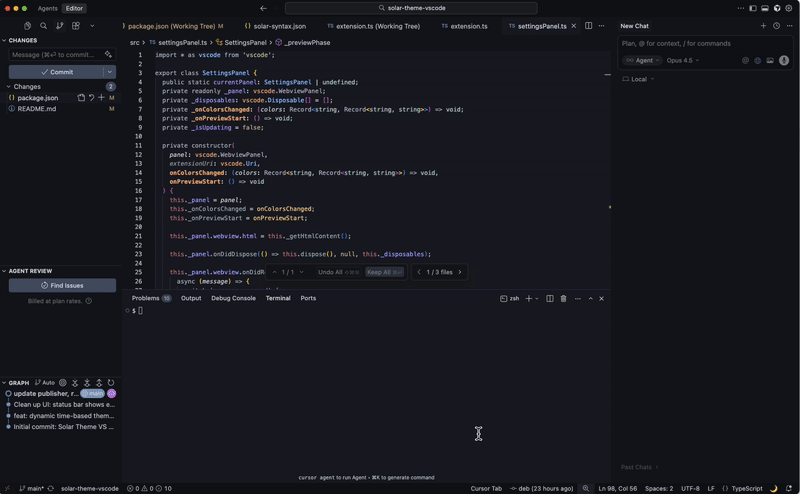Open Local environment dropdown
The image size is (800, 494).
click(638, 79)
